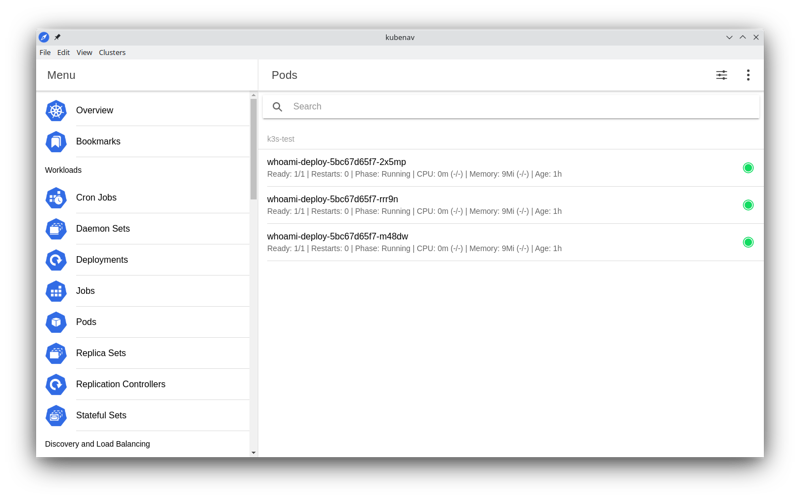800x500 pixels.
Task: Open pod whoami-deploy-5bc67d65f7-m48dw
Action: (511, 242)
